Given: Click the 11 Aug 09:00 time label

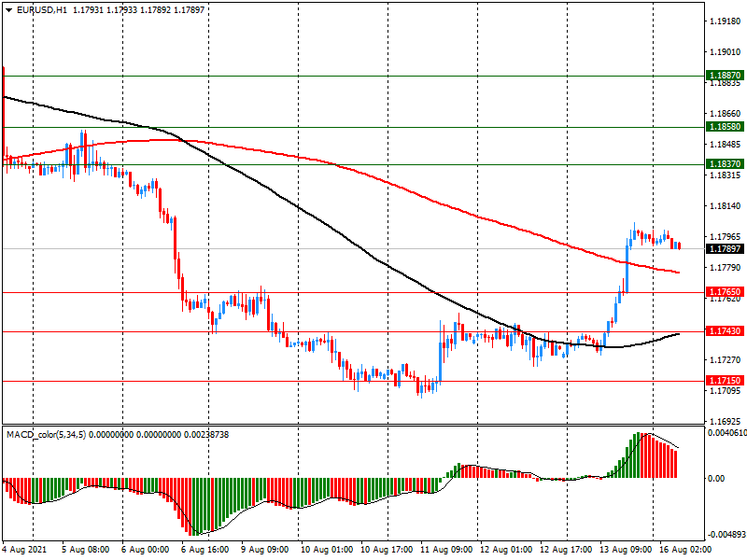Looking at the screenshot, I should pos(446,550).
